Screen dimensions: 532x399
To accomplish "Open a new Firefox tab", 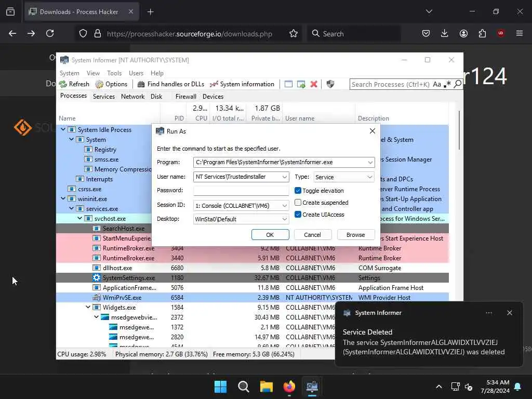I will [x=150, y=12].
